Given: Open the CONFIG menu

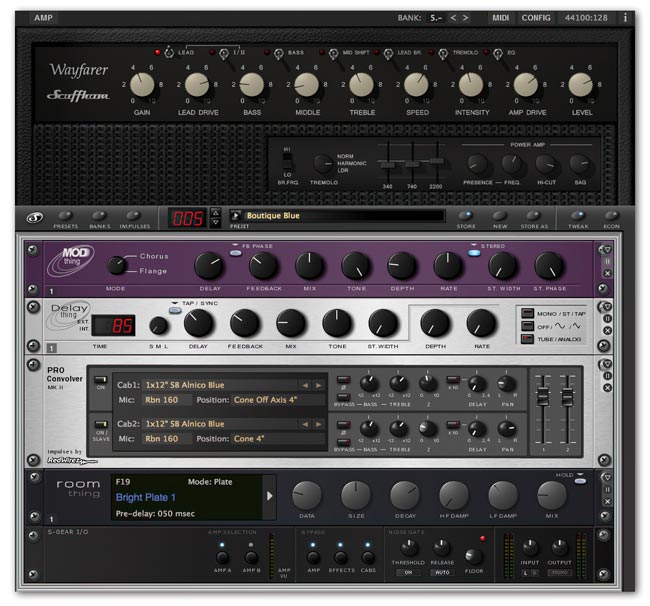Looking at the screenshot, I should (536, 18).
